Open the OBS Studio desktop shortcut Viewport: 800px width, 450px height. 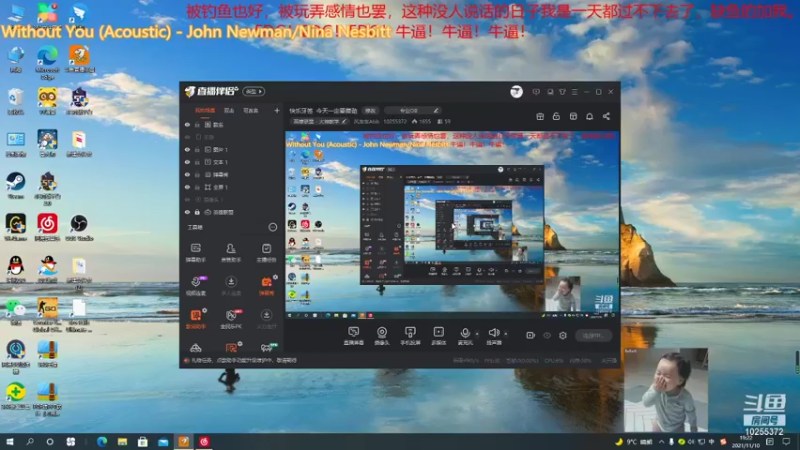79,228
